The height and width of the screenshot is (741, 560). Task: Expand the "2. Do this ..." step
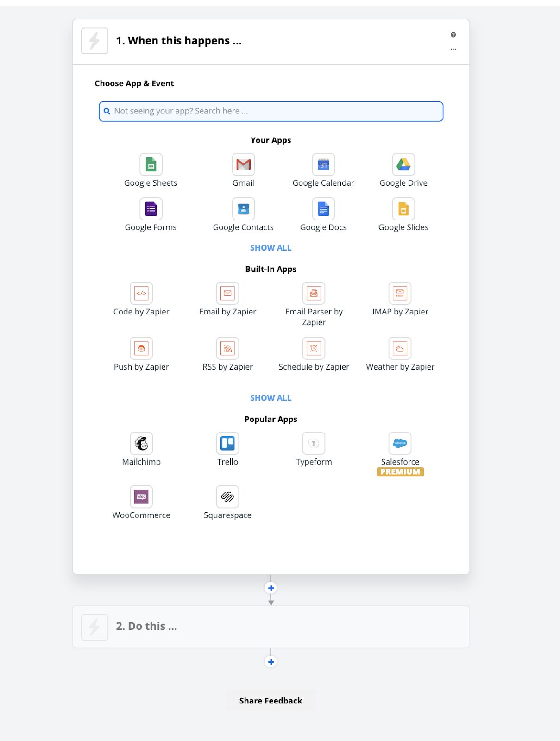[x=271, y=627]
